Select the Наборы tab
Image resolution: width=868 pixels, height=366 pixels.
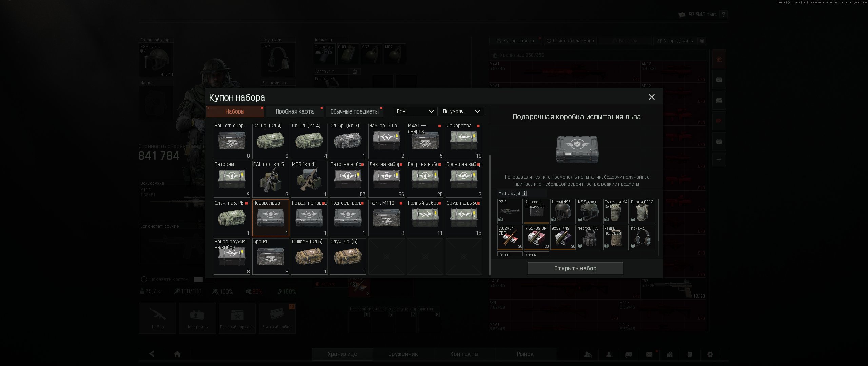[x=235, y=111]
